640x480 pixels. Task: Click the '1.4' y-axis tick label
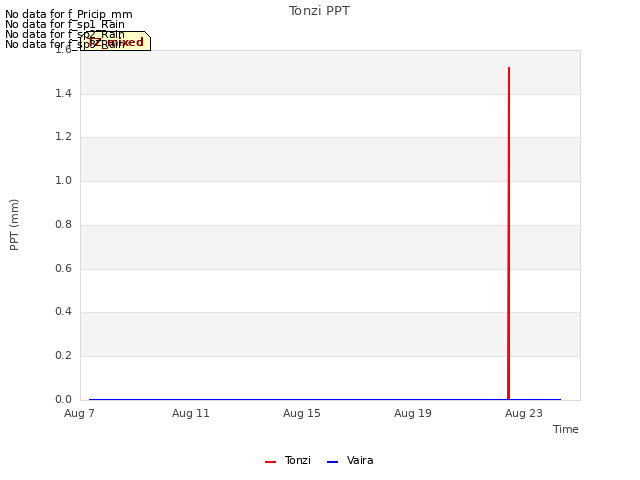coord(63,93)
